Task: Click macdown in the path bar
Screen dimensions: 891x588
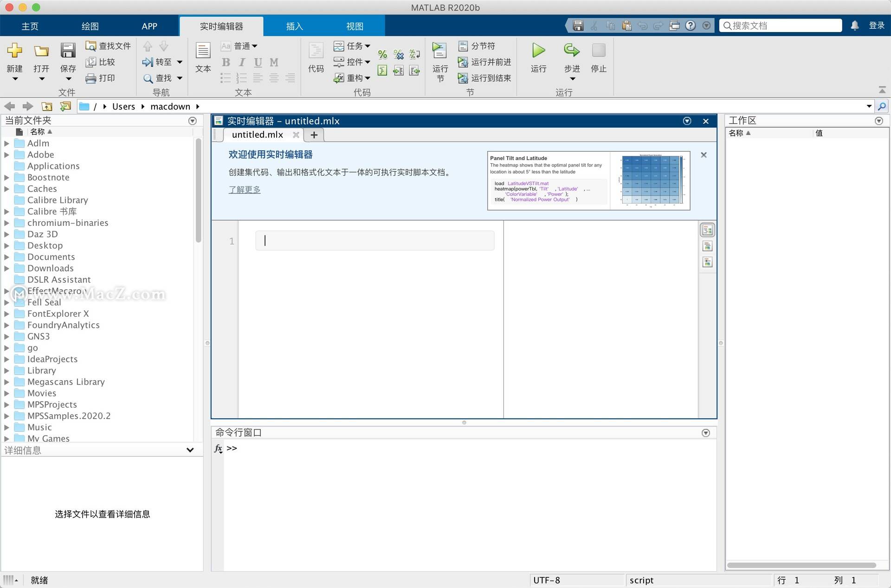Action: 170,107
